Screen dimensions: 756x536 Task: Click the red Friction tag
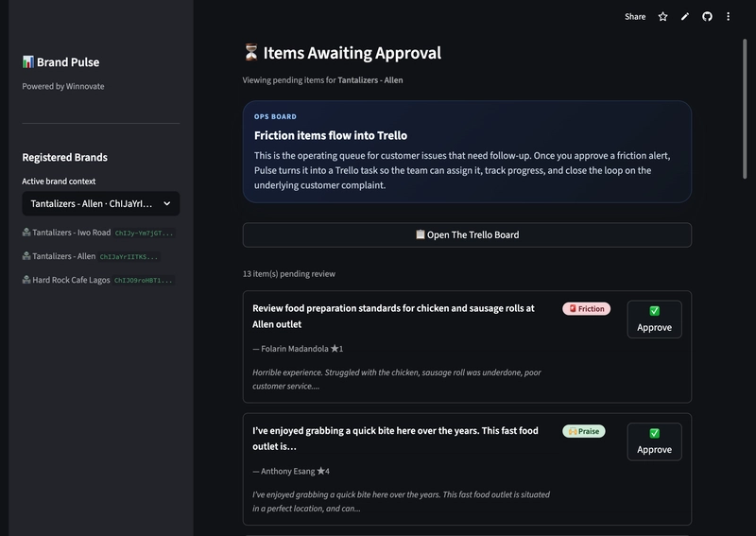point(586,309)
